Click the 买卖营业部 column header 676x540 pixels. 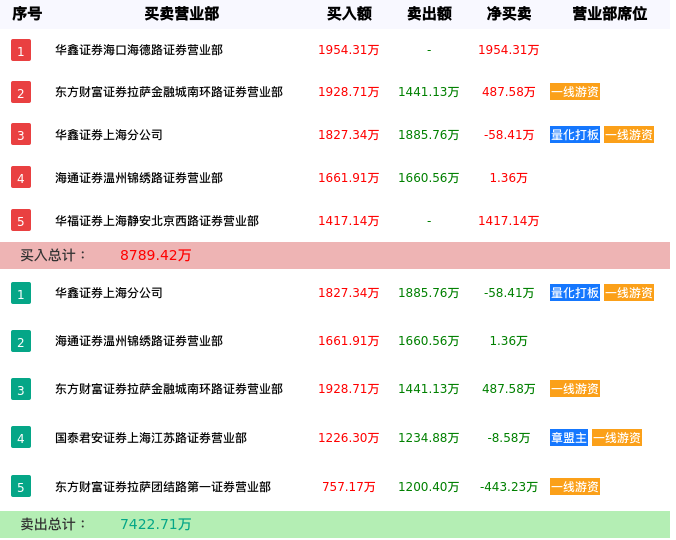click(182, 14)
